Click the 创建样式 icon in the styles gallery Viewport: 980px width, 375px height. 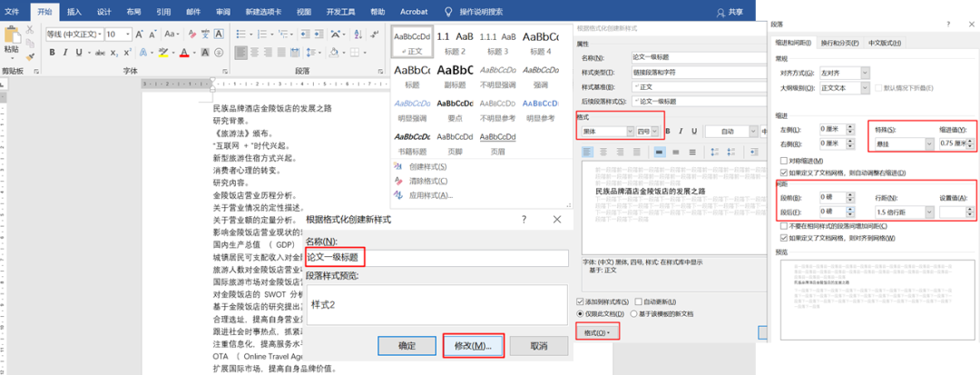click(x=398, y=166)
